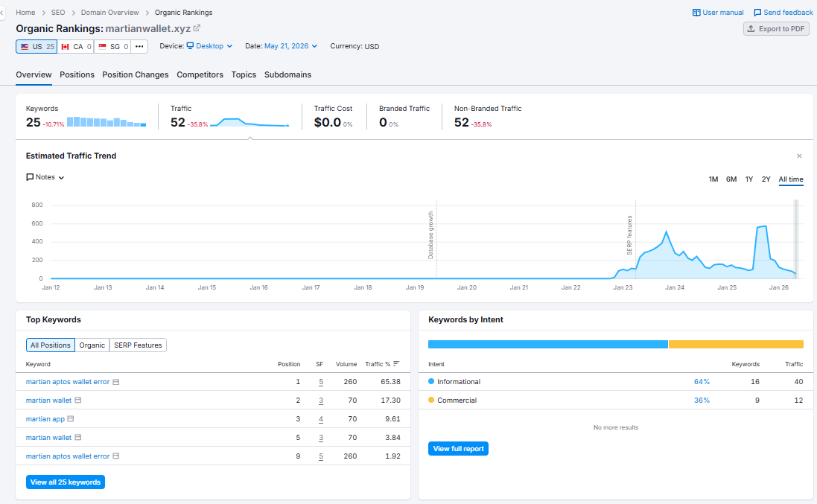Image resolution: width=817 pixels, height=504 pixels.
Task: Open the Positions tab
Action: tap(77, 74)
